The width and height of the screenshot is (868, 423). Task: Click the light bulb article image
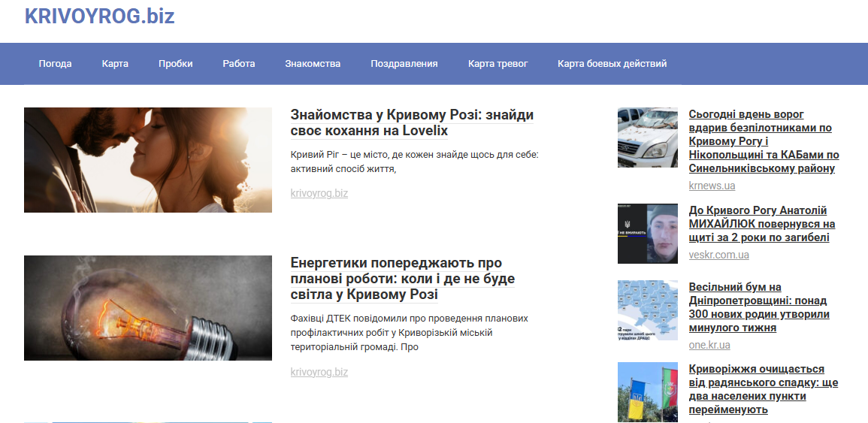pyautogui.click(x=148, y=308)
